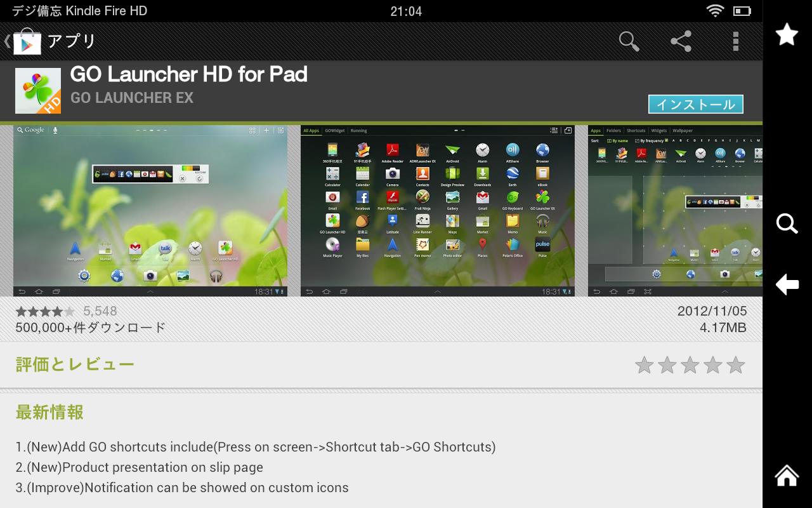The width and height of the screenshot is (812, 508).
Task: Tap the search icon in side bar
Action: point(787,224)
